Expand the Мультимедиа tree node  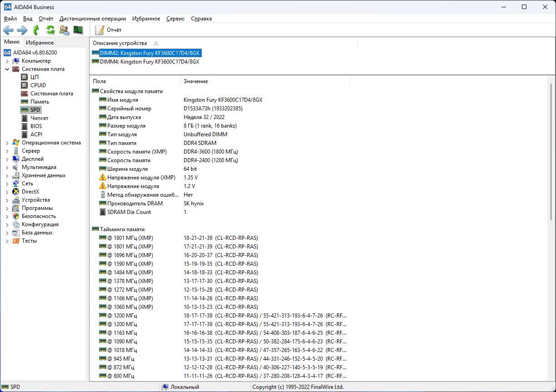tap(7, 167)
